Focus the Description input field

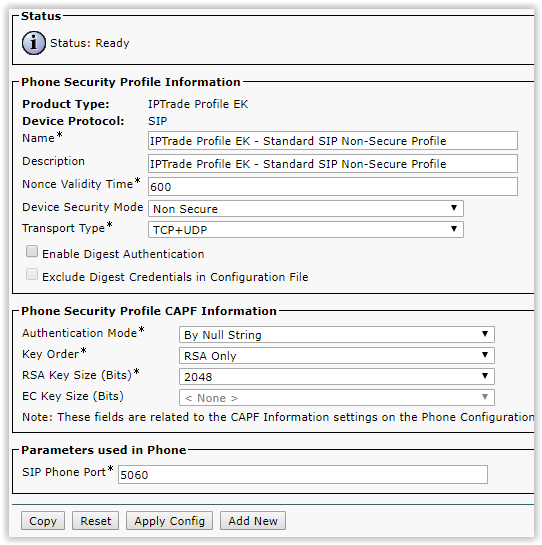333,163
